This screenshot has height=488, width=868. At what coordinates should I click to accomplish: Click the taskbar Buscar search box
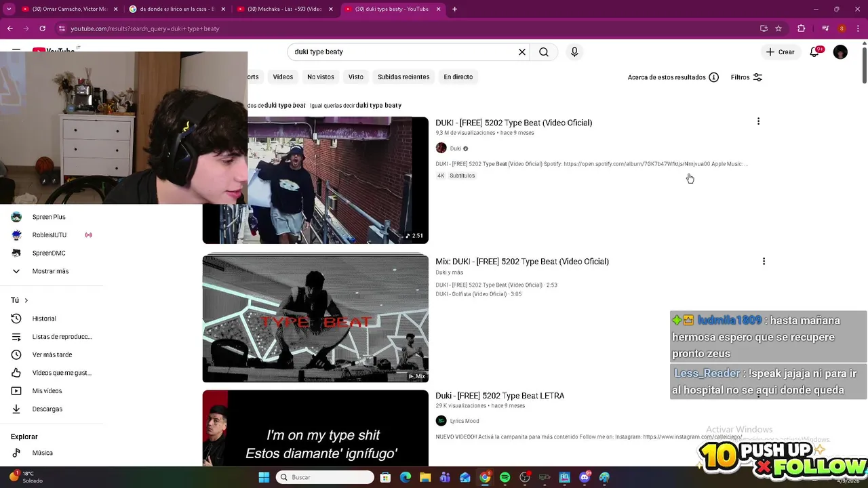(325, 477)
